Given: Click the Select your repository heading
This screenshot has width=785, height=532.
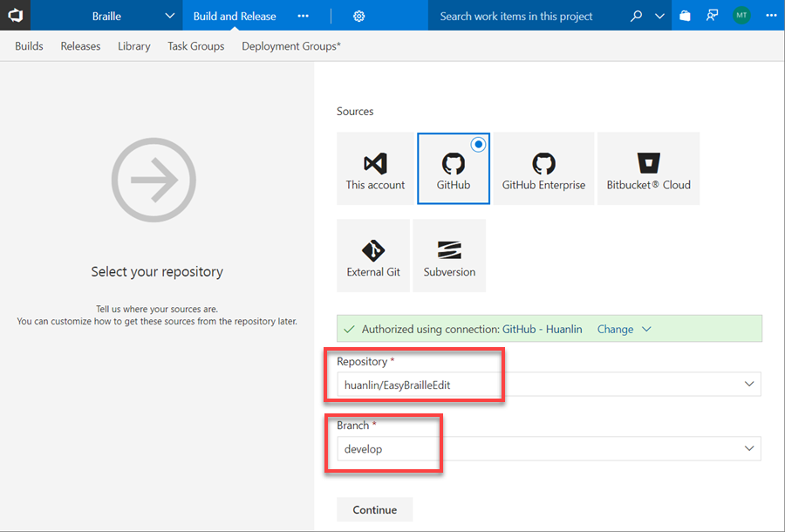Looking at the screenshot, I should (x=157, y=271).
